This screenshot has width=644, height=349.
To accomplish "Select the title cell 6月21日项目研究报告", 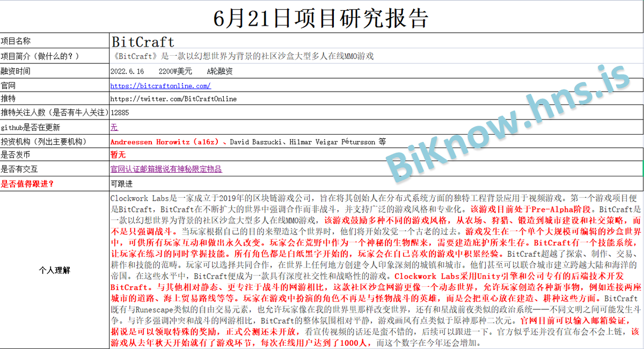I will tap(322, 18).
